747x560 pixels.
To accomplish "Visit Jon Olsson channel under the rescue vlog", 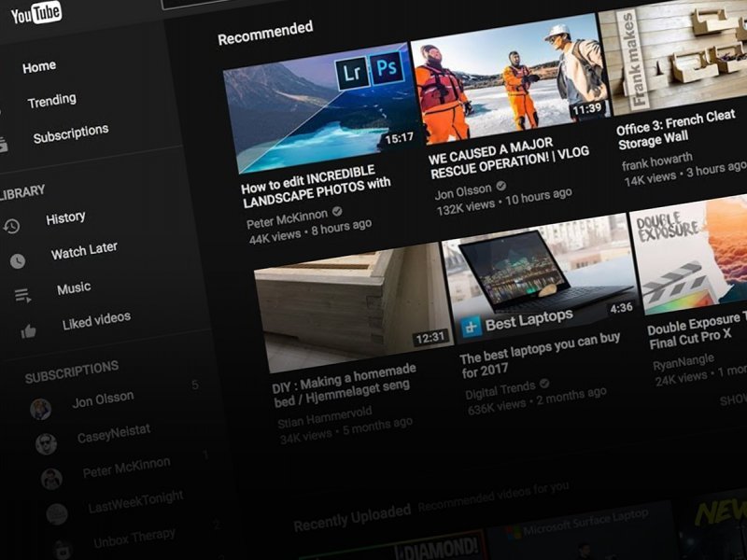I will (463, 192).
